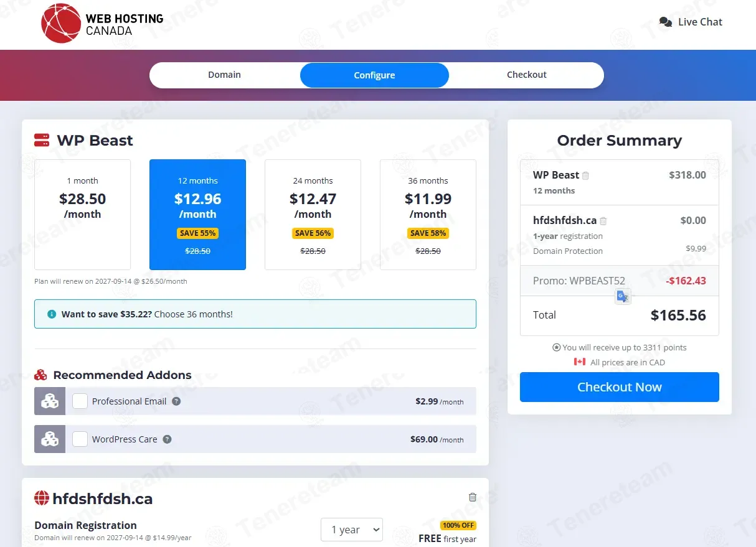The width and height of the screenshot is (756, 547).
Task: Click the red server icon beside WP Beast
Action: (42, 140)
